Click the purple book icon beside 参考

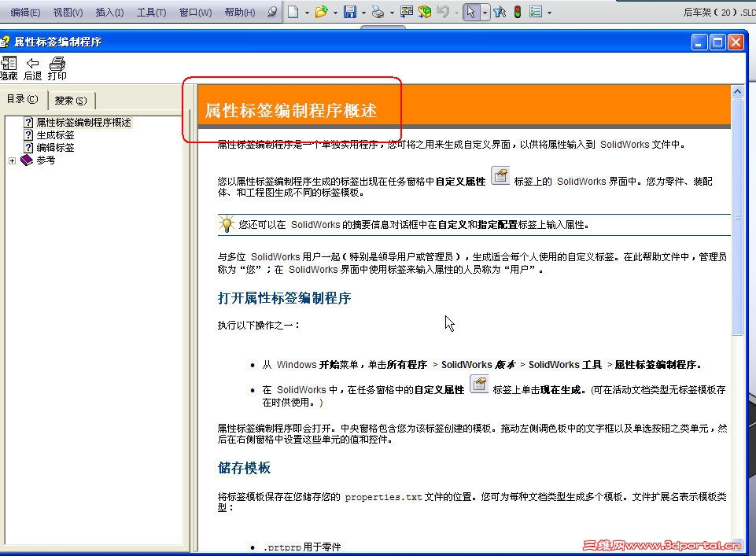pos(27,160)
